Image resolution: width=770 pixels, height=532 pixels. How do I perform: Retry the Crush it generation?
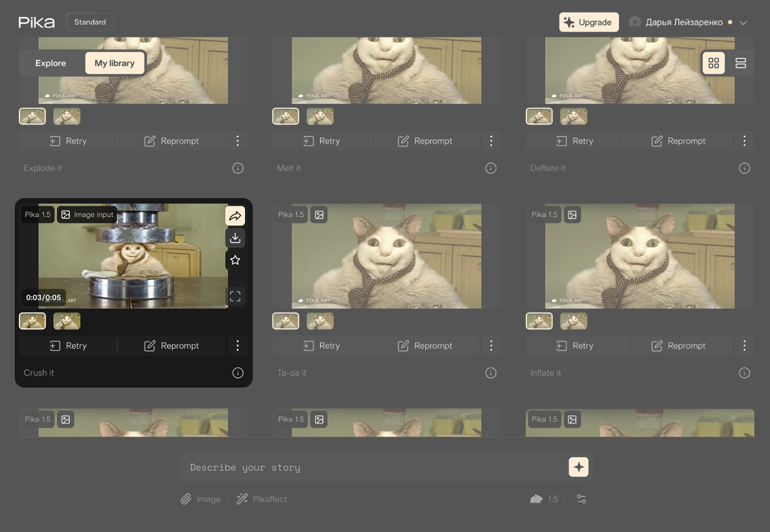[x=68, y=346]
